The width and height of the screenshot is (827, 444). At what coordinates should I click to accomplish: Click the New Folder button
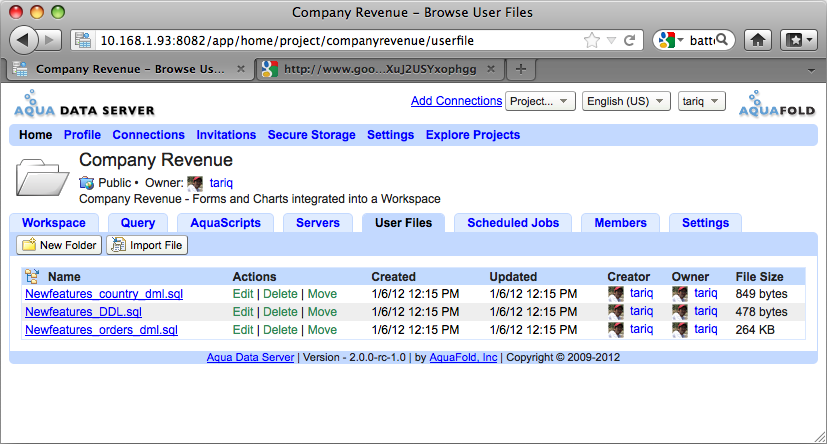point(60,245)
